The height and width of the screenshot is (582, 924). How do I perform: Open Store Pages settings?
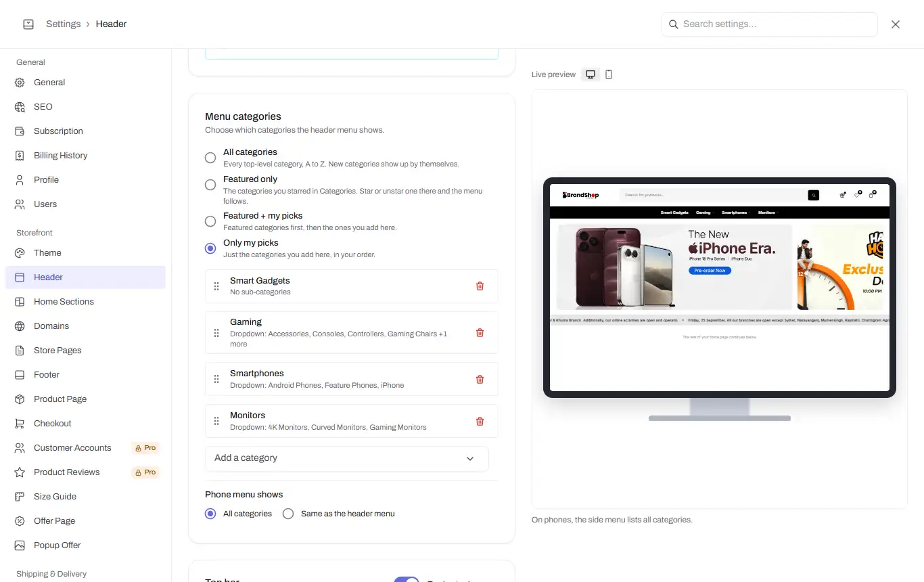[x=85, y=351]
